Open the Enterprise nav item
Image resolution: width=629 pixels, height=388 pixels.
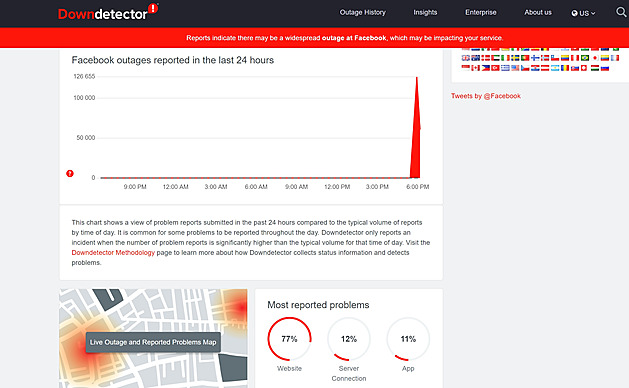click(481, 12)
